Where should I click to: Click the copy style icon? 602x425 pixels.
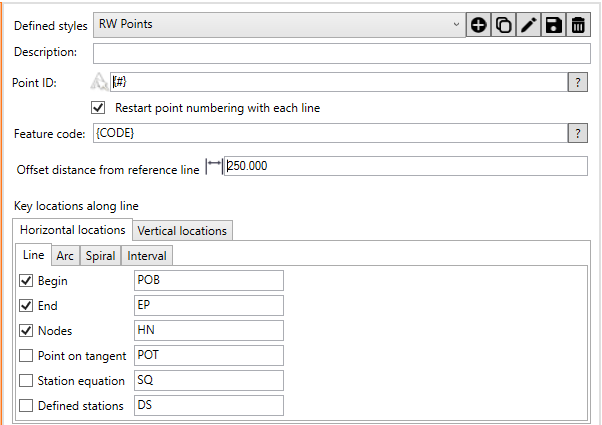pyautogui.click(x=504, y=26)
